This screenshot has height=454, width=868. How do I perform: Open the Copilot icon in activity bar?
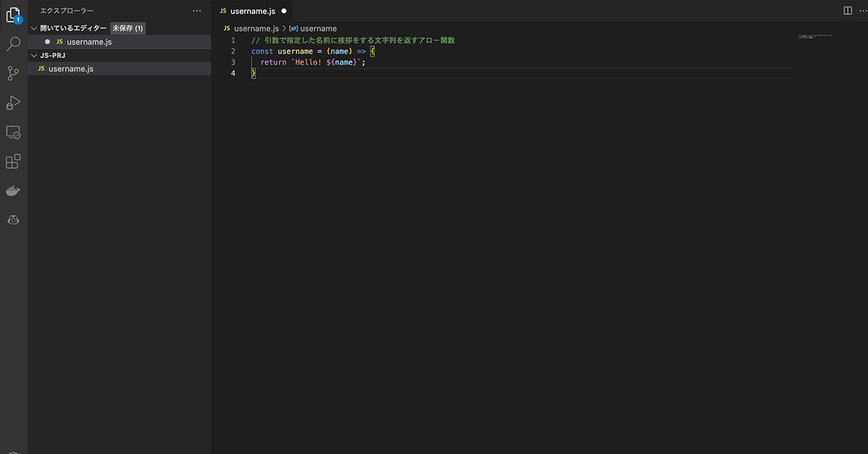point(13,220)
